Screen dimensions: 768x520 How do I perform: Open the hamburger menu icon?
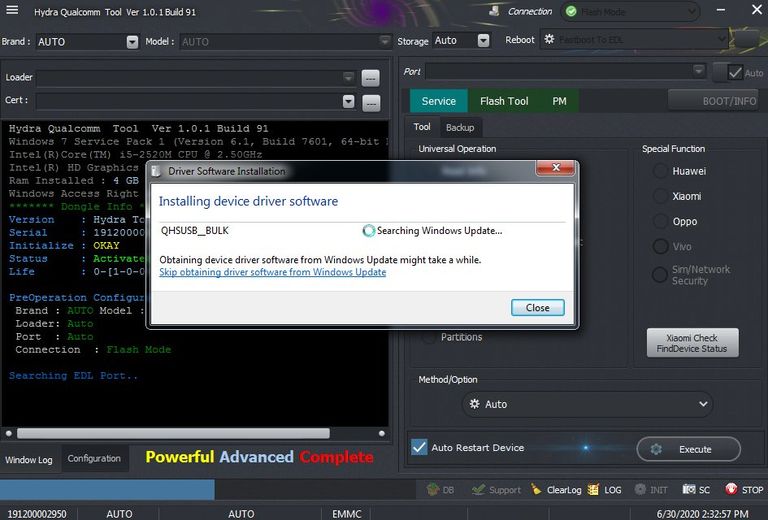[12, 10]
